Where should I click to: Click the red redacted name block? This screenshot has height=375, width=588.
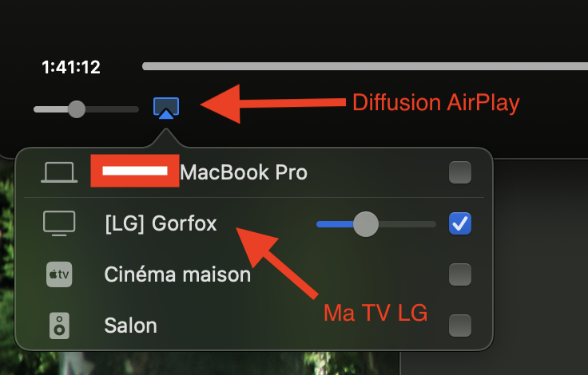pos(133,172)
